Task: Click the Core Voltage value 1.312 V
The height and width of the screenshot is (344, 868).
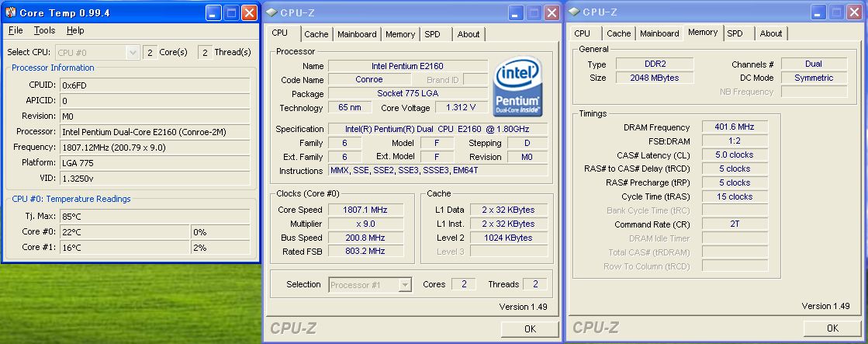Action: pos(462,107)
